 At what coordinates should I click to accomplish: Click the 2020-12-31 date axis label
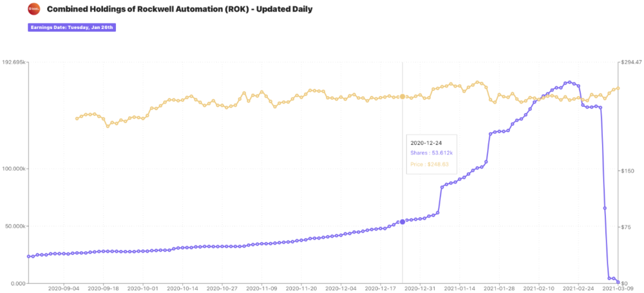tap(421, 289)
